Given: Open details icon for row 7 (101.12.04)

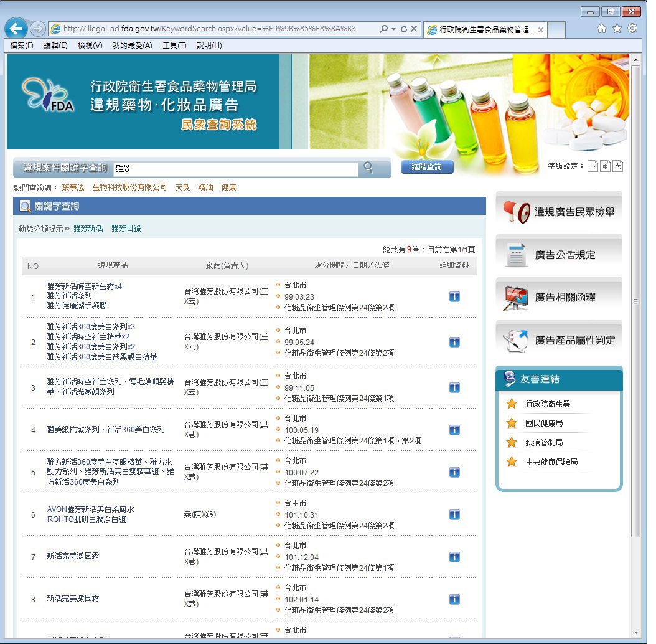Looking at the screenshot, I should [x=454, y=557].
